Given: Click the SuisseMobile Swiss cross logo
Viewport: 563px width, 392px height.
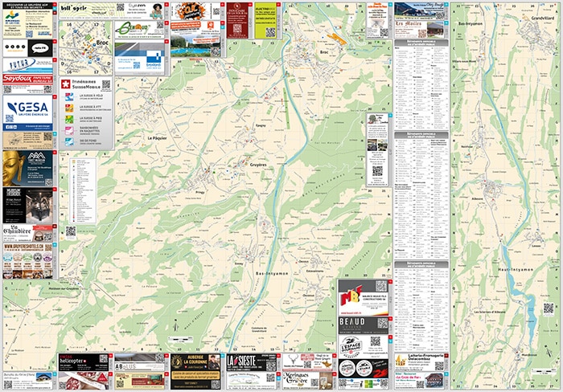Looking at the screenshot, I should tap(66, 84).
